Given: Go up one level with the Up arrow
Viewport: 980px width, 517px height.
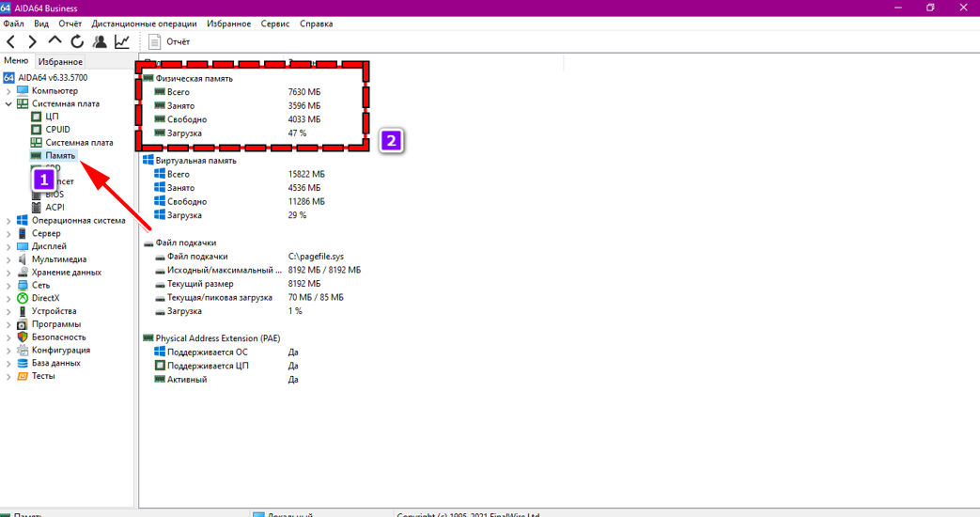Looking at the screenshot, I should pyautogui.click(x=54, y=41).
